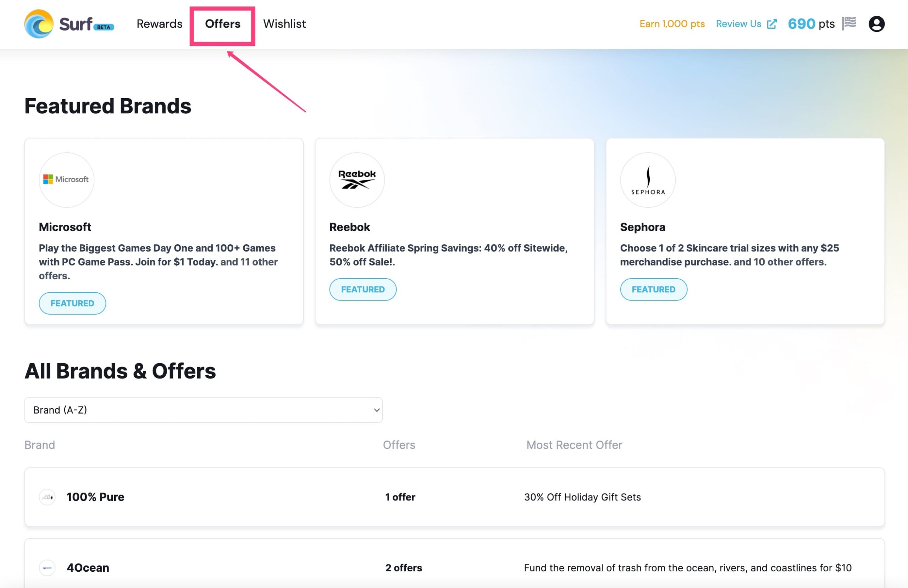Open the user profile avatar icon
Image resolution: width=908 pixels, height=588 pixels.
coord(876,24)
